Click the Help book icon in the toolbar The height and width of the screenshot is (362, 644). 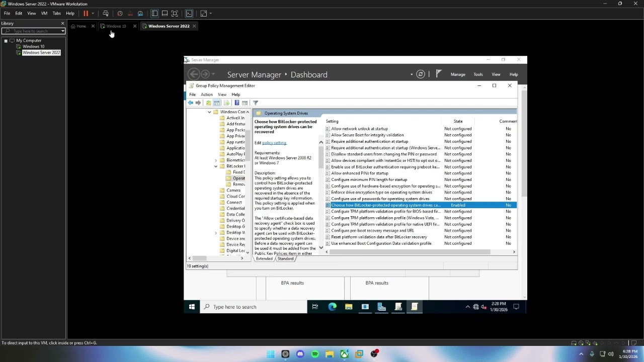coord(236,103)
